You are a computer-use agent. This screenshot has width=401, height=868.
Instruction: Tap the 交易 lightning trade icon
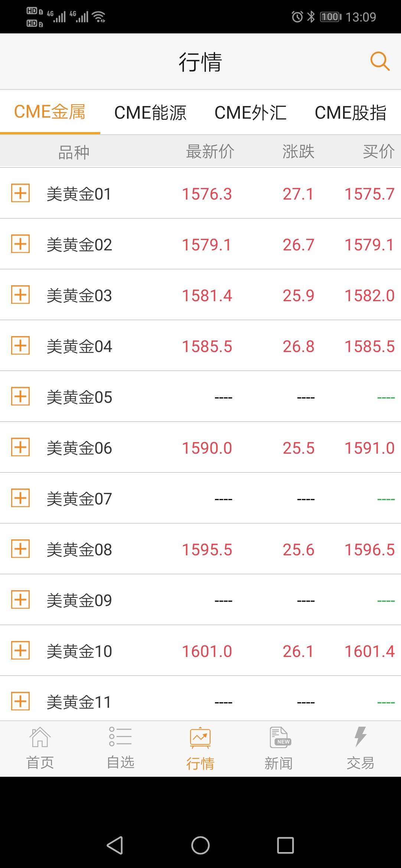coord(360,736)
